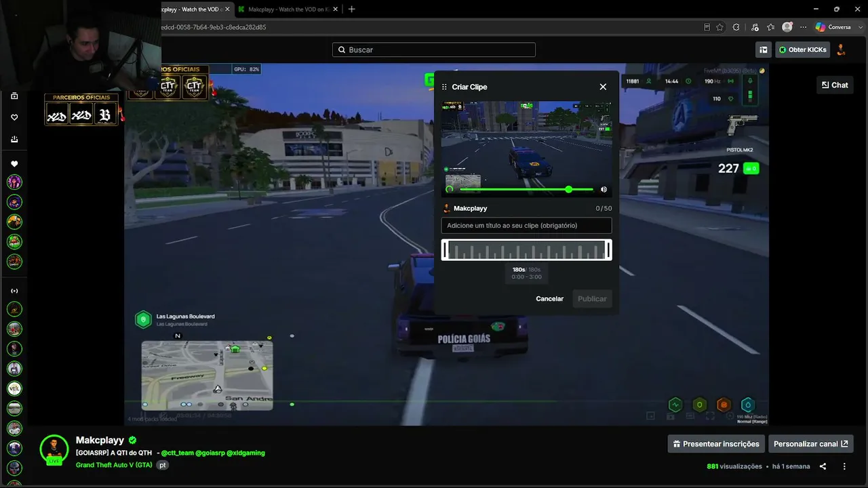The height and width of the screenshot is (488, 868).
Task: Close the Criar Clipe dialog
Action: coord(603,87)
